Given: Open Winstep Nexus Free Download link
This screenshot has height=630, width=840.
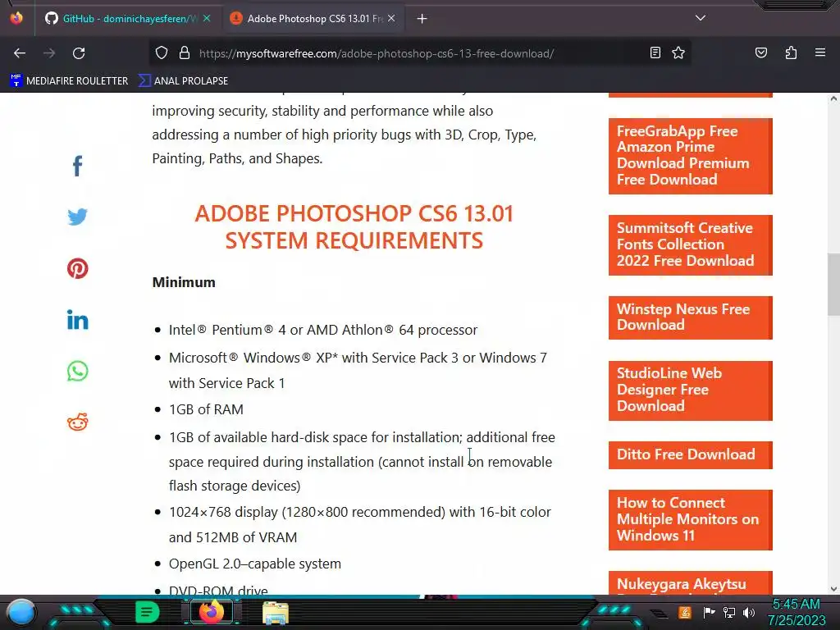Looking at the screenshot, I should [691, 317].
